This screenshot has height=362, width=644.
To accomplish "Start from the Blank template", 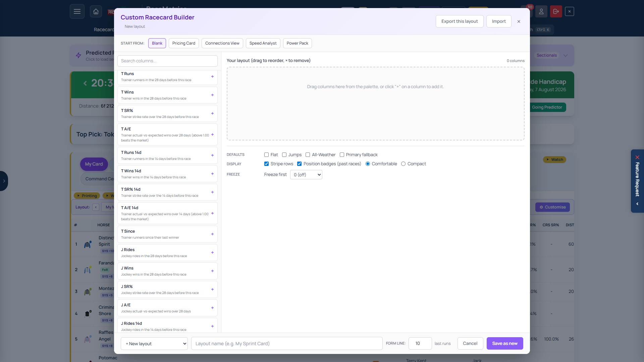I will [x=157, y=43].
